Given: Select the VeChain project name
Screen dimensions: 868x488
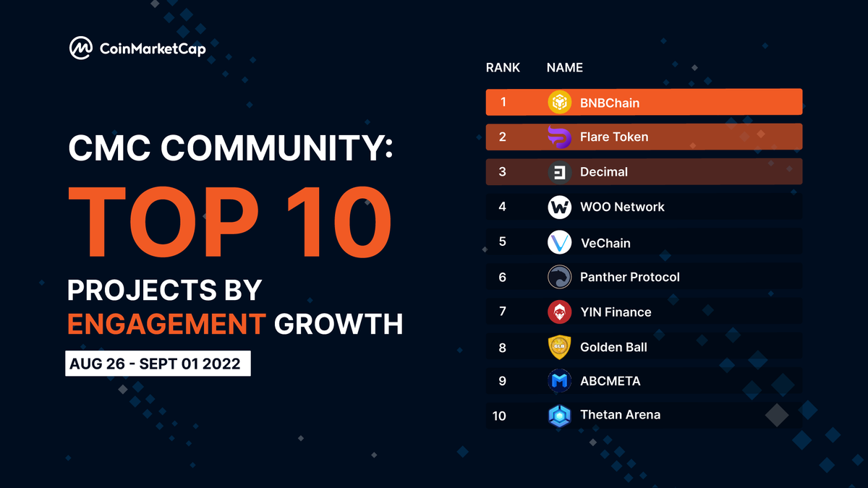Looking at the screenshot, I should pyautogui.click(x=606, y=243).
